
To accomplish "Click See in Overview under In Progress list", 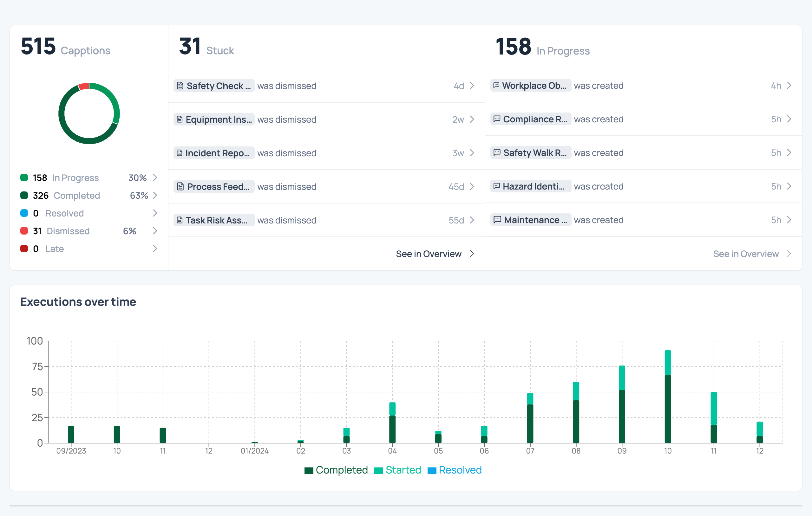I will tap(752, 254).
